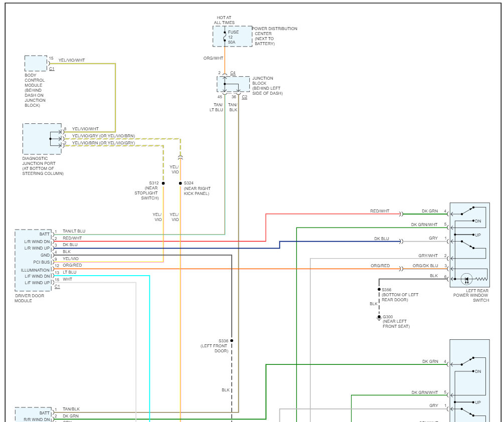Click 'L/F WIND UP' pin label
Viewport: 504px width, 422px height.
click(x=37, y=283)
